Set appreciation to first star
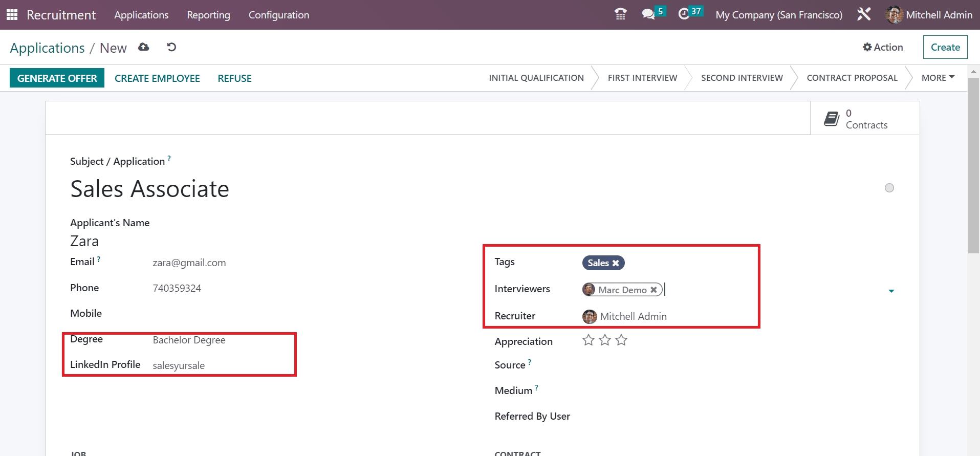This screenshot has height=456, width=980. [589, 340]
